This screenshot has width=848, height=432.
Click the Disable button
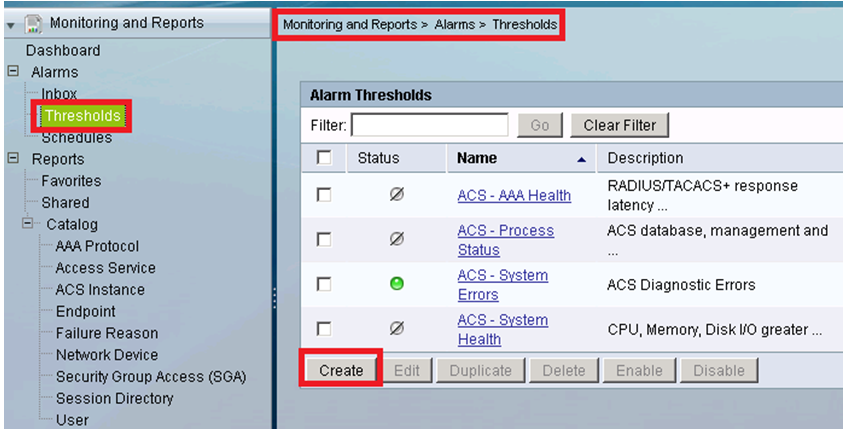tap(719, 370)
